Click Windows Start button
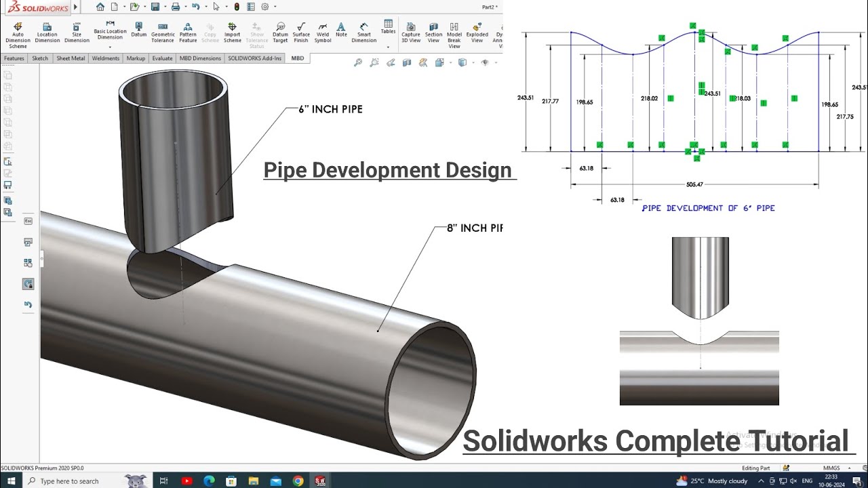 [12, 481]
